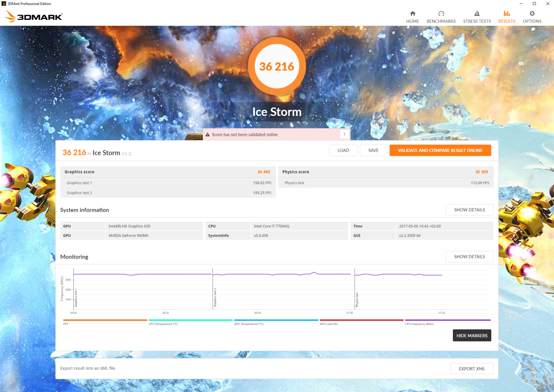Click the Graphics test 2 row
554x392 pixels.
tap(168, 193)
